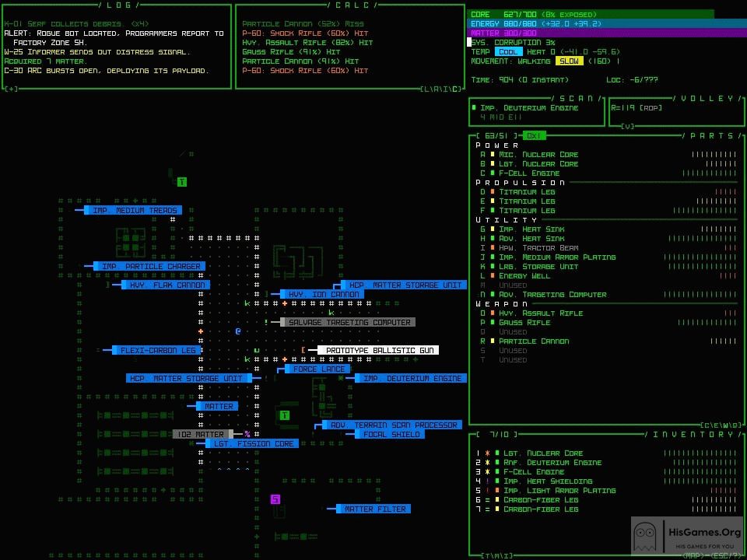The height and width of the screenshot is (560, 747).
Task: Toggle F-Cell Engine part C in Power
Action: click(608, 173)
